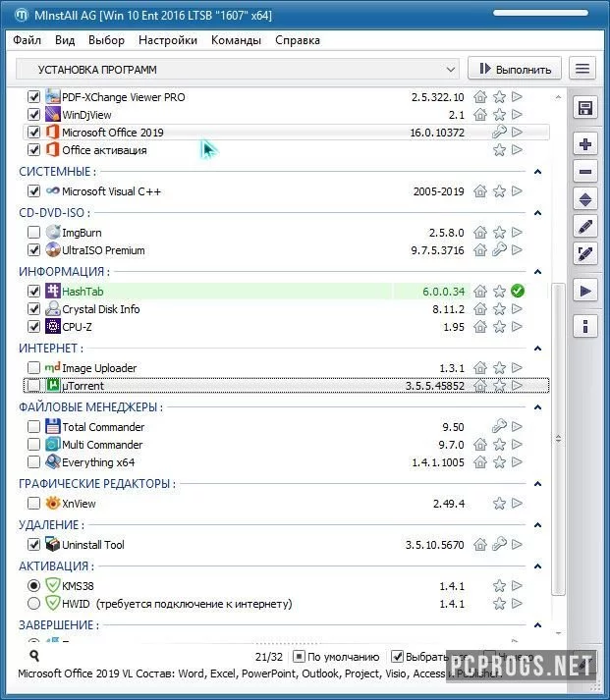Viewport: 610px width, 700px height.
Task: Click key icon on Total Commander row
Action: click(499, 426)
